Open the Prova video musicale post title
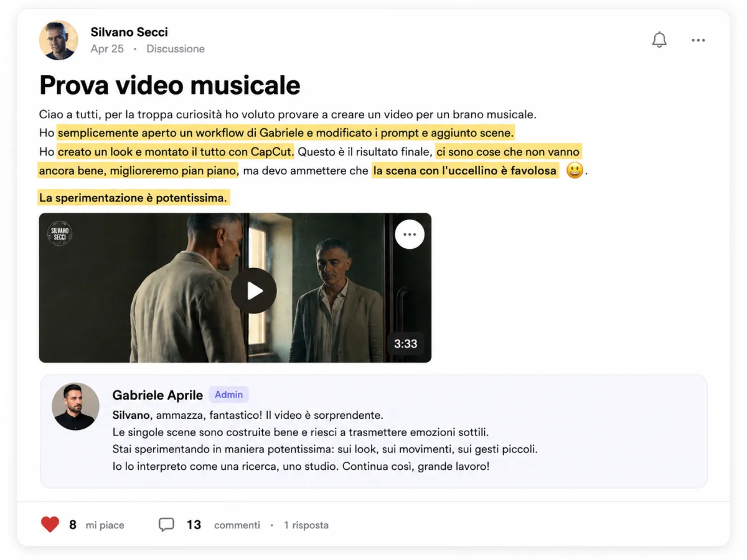Viewport: 747px width, 560px height. (170, 85)
